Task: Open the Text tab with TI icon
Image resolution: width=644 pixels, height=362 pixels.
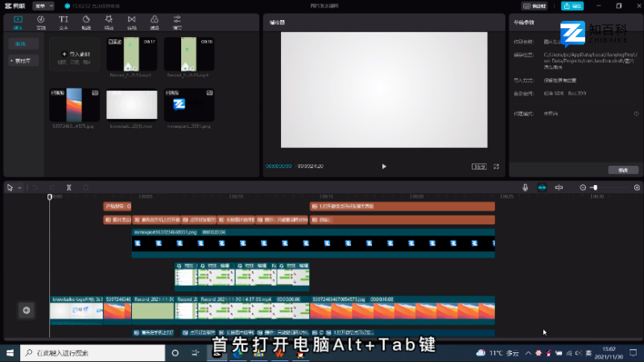Action: coord(64,23)
